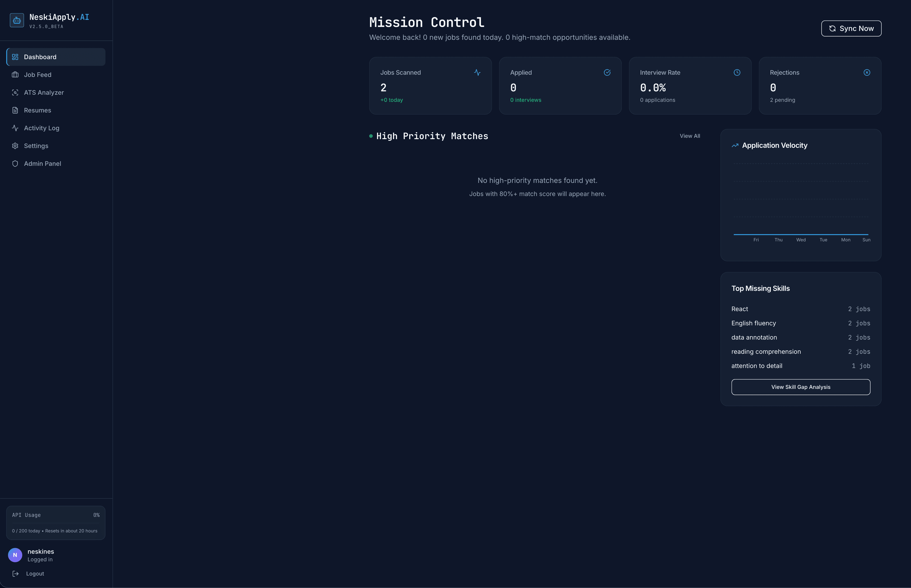Switch to the Dashboard view
The image size is (911, 588).
(40, 56)
